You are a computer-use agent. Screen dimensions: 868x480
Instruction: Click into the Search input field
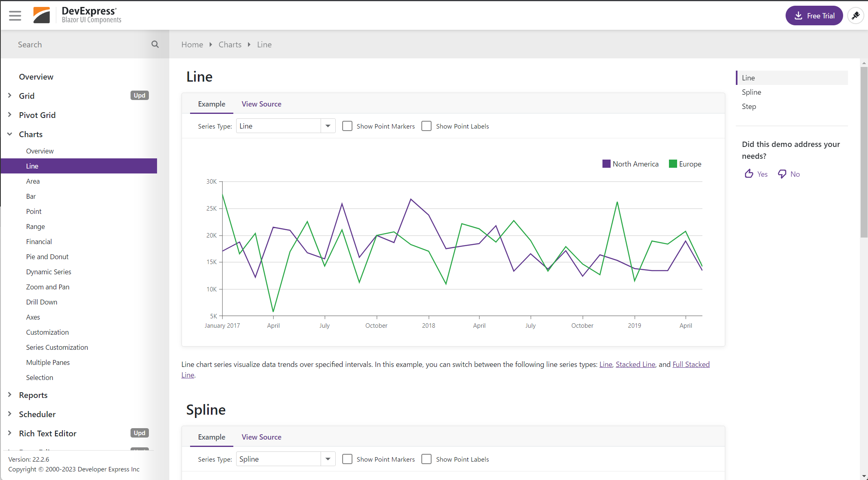click(77, 44)
